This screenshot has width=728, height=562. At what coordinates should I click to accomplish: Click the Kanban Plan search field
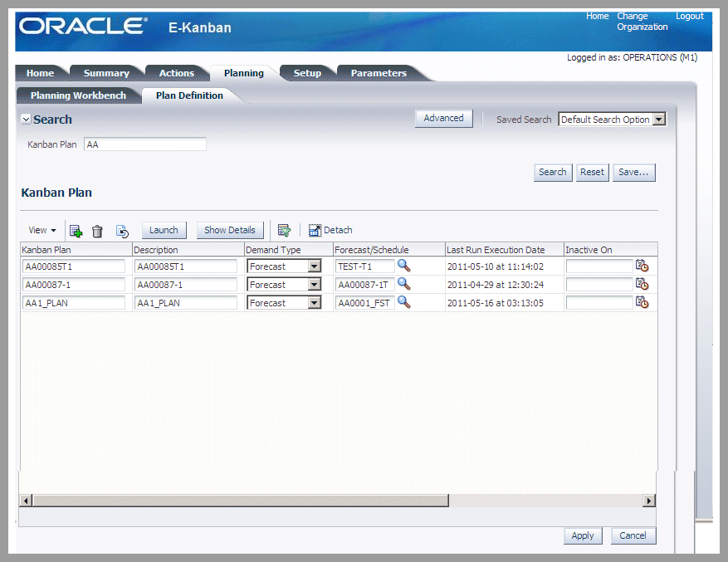pos(145,144)
